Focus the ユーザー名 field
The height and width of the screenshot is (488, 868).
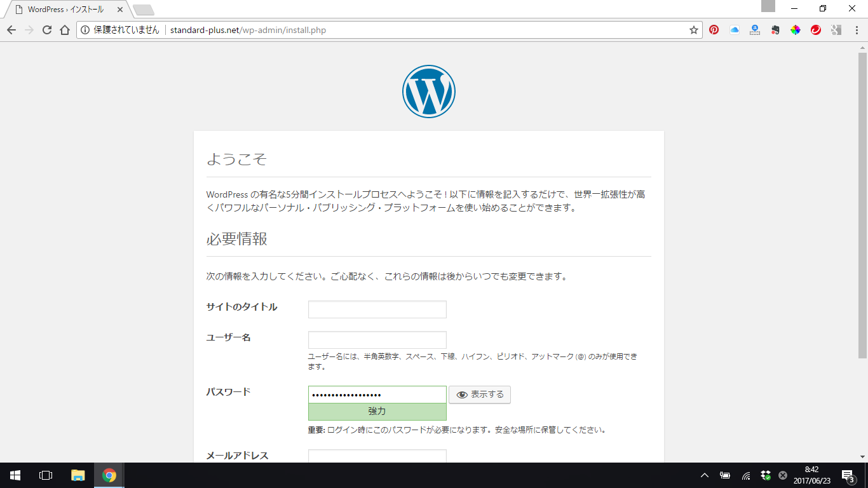click(377, 340)
